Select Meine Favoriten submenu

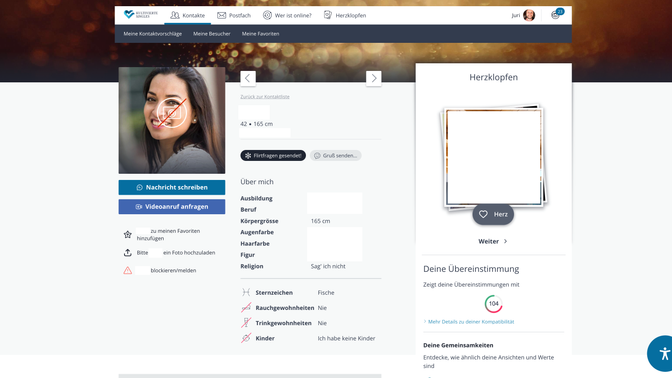point(261,34)
